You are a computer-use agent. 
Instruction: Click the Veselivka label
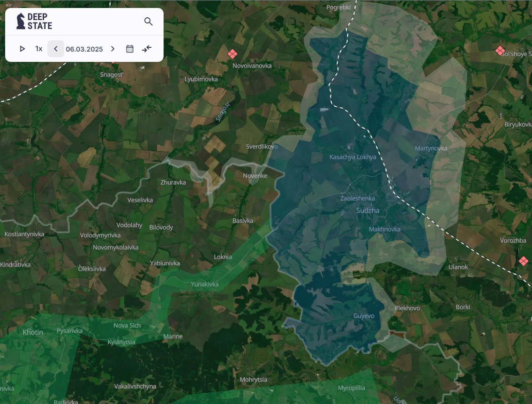coord(140,200)
